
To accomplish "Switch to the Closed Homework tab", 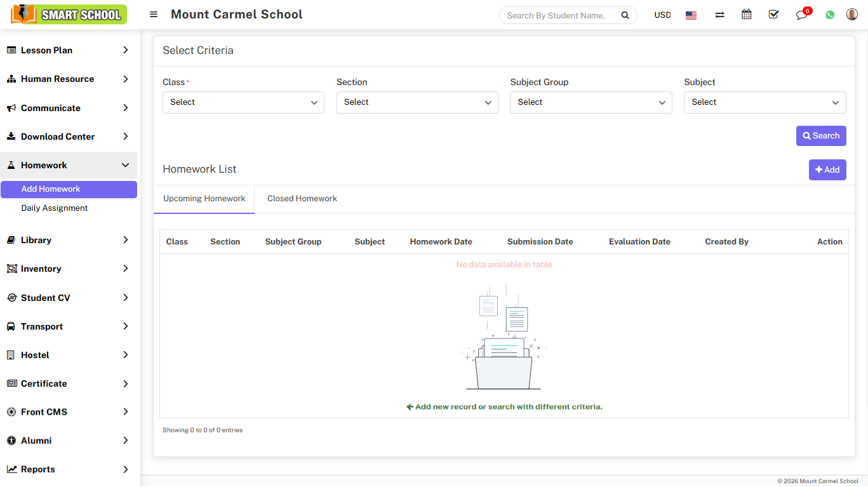I will [x=302, y=199].
